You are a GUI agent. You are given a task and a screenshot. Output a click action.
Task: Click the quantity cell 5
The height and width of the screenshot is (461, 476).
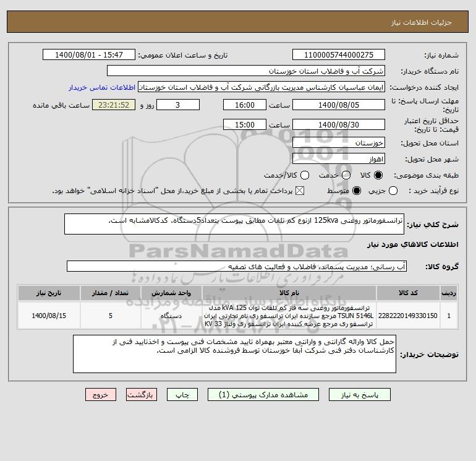pos(111,316)
